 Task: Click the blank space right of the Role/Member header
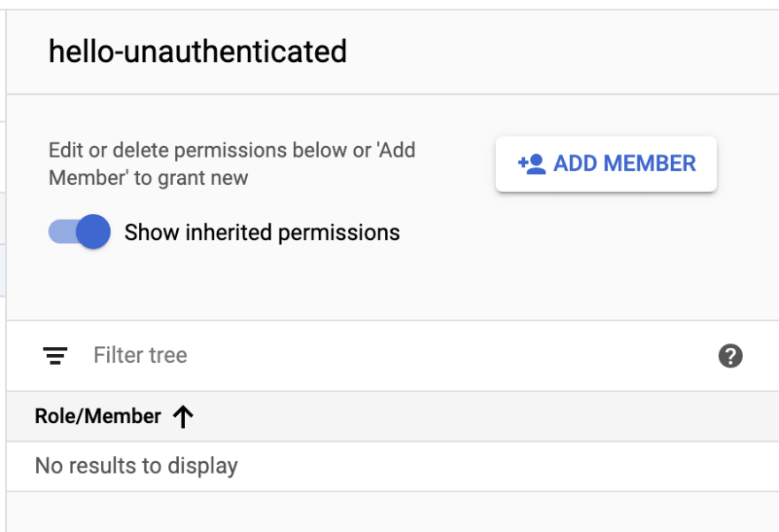487,416
